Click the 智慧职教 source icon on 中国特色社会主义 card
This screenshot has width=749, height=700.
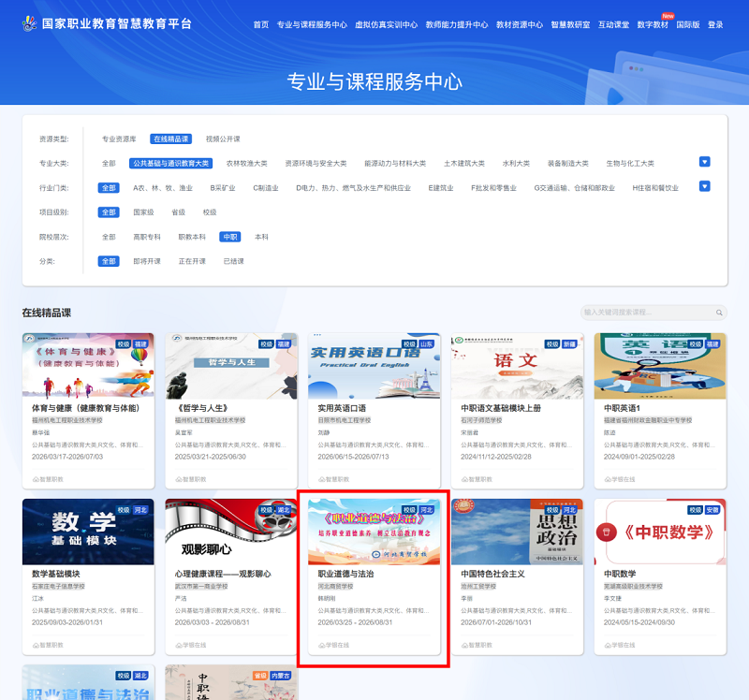[x=464, y=645]
